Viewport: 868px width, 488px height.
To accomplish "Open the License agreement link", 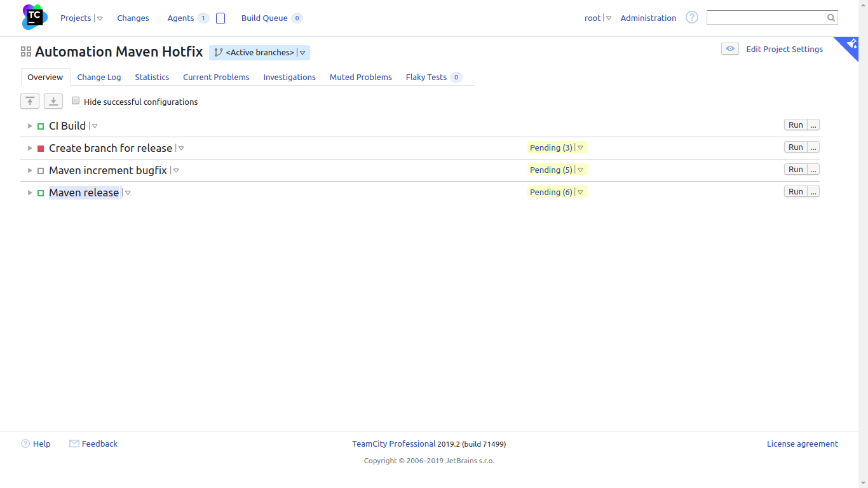I will (803, 444).
